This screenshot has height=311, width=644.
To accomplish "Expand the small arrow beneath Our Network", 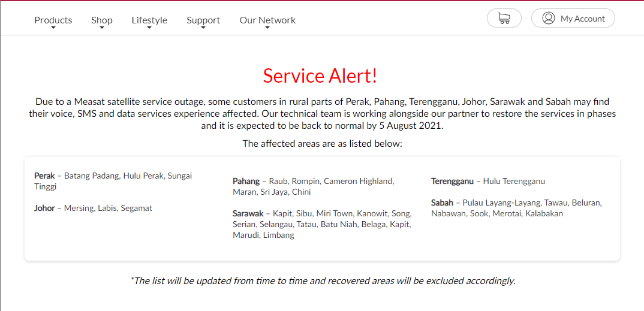I will 267,28.
